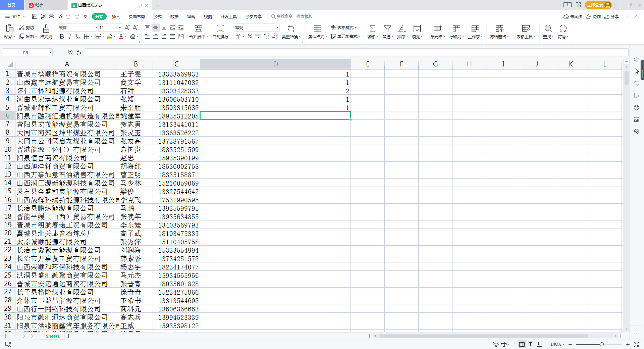
Task: Toggle italic formatting
Action: pos(70,37)
